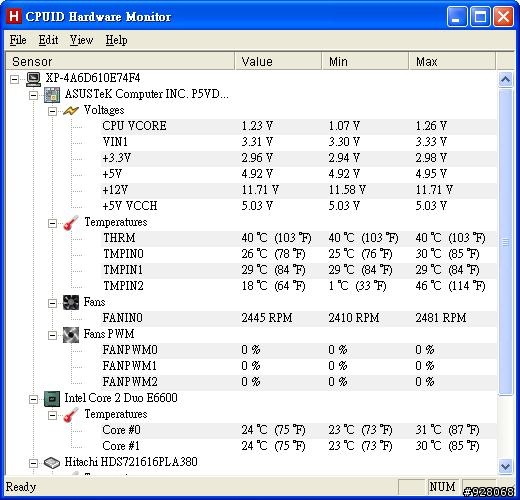Viewport: 520px width, 500px height.
Task: Click the Max column header
Action: (452, 61)
